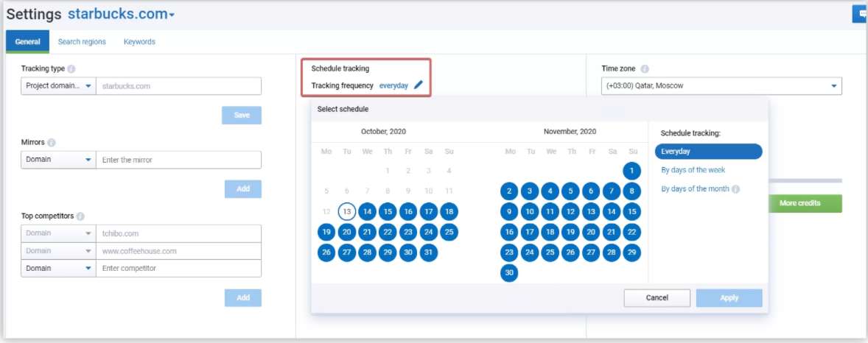Show info for By days of the month

coord(735,189)
